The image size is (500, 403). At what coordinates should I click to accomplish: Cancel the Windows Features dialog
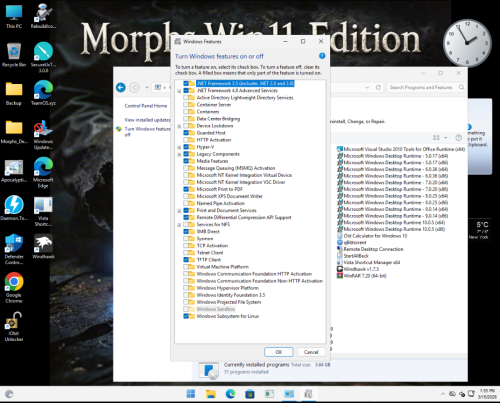click(311, 352)
